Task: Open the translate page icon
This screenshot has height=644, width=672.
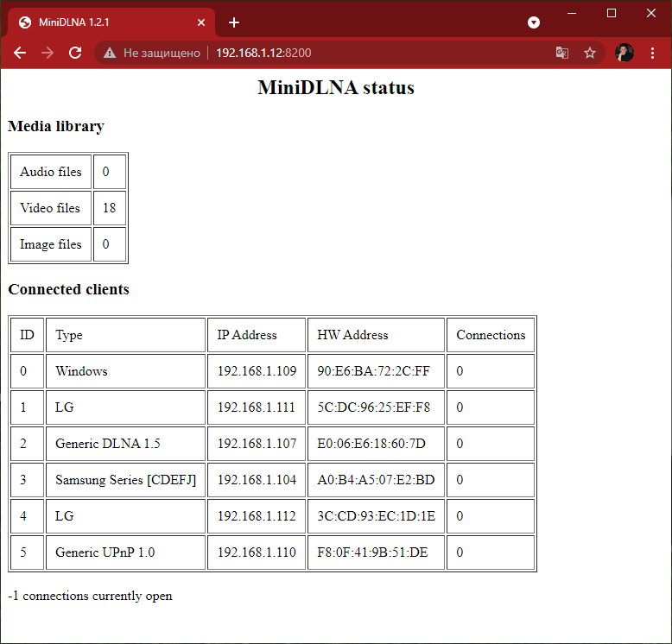Action: pyautogui.click(x=561, y=53)
